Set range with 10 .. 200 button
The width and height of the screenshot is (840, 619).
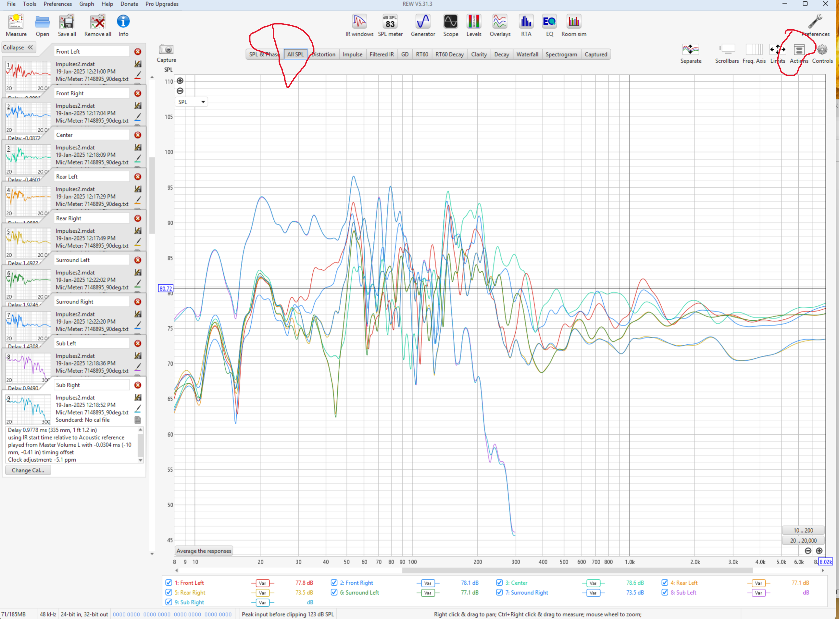point(803,530)
